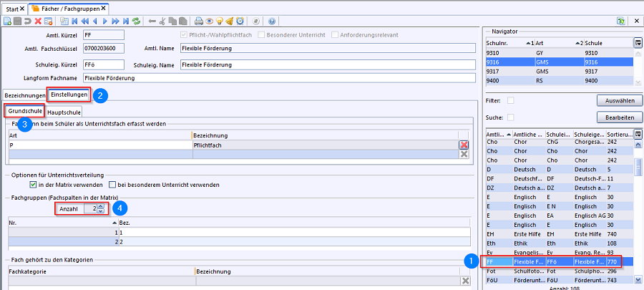644x290 pixels.
Task: Click the eye preview icon
Action: (x=210, y=21)
